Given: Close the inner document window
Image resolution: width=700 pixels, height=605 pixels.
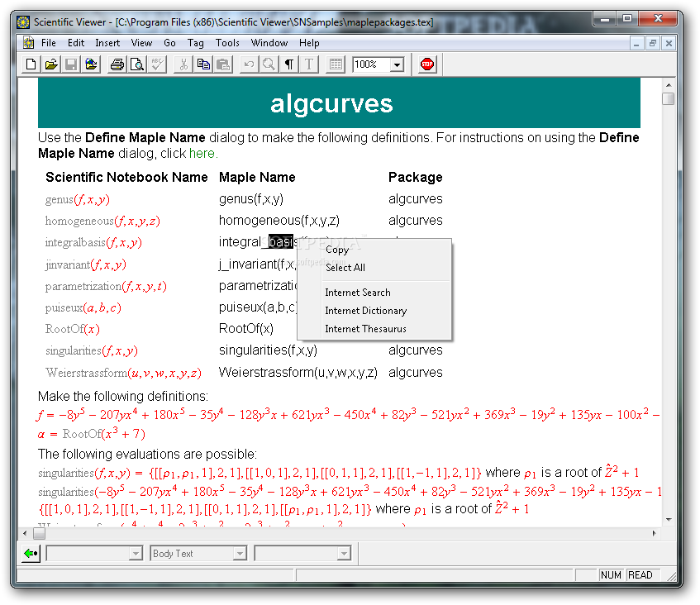Looking at the screenshot, I should click(x=669, y=43).
